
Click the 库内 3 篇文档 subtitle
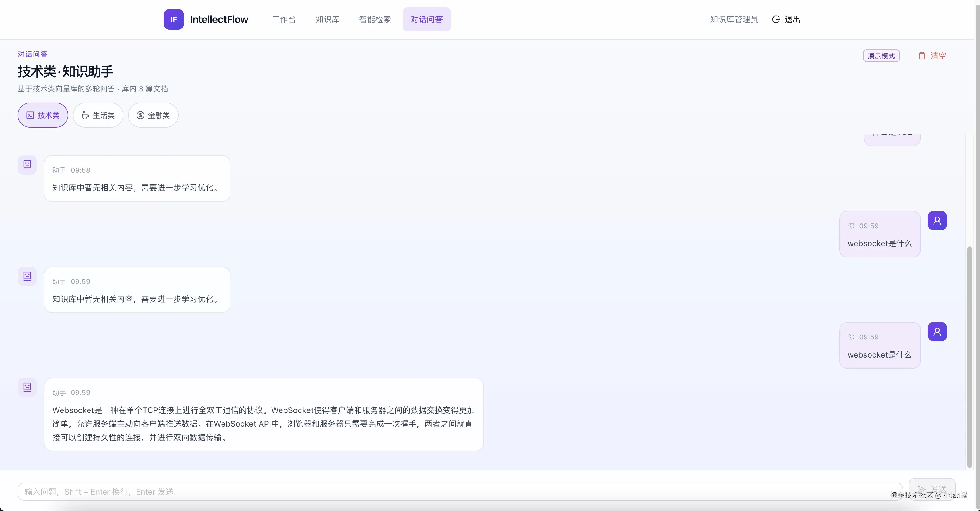point(144,89)
